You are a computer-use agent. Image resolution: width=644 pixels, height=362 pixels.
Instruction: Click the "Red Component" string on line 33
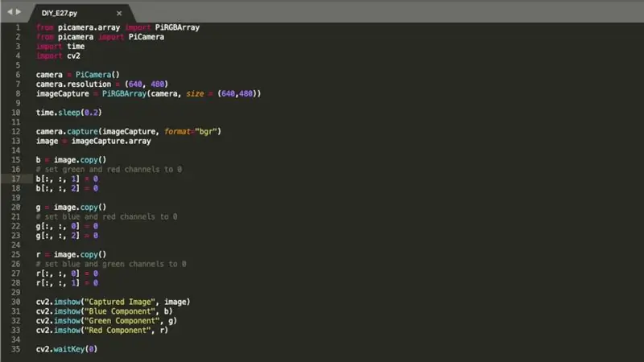click(x=118, y=330)
